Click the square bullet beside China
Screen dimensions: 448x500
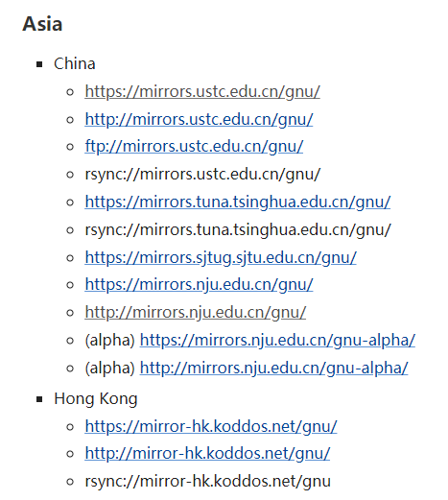pos(39,64)
